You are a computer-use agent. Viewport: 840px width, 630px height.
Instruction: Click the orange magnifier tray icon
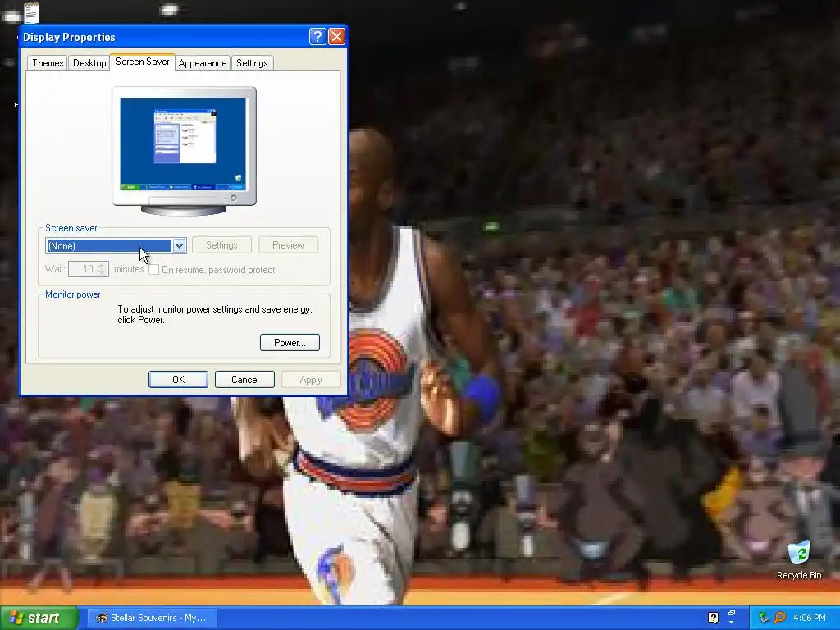coord(779,618)
